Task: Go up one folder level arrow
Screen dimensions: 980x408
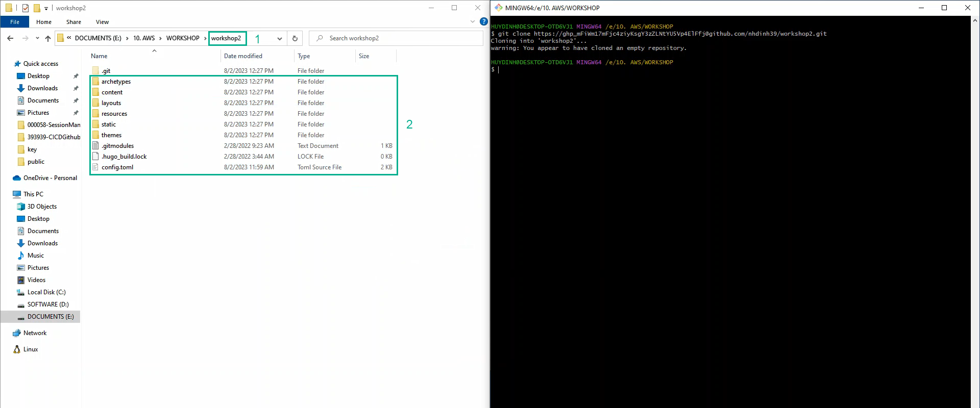Action: click(x=48, y=38)
